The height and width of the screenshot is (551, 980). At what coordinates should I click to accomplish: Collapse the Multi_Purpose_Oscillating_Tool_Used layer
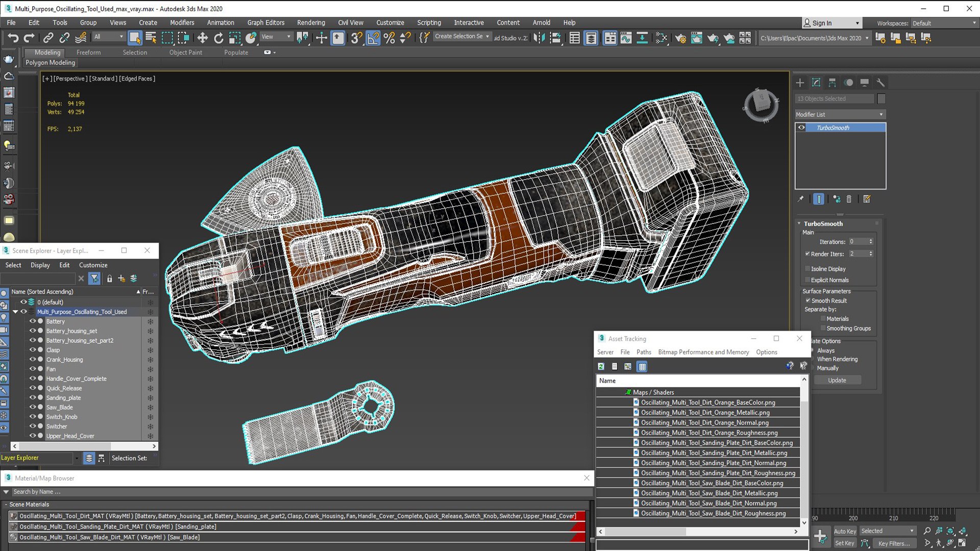point(15,312)
